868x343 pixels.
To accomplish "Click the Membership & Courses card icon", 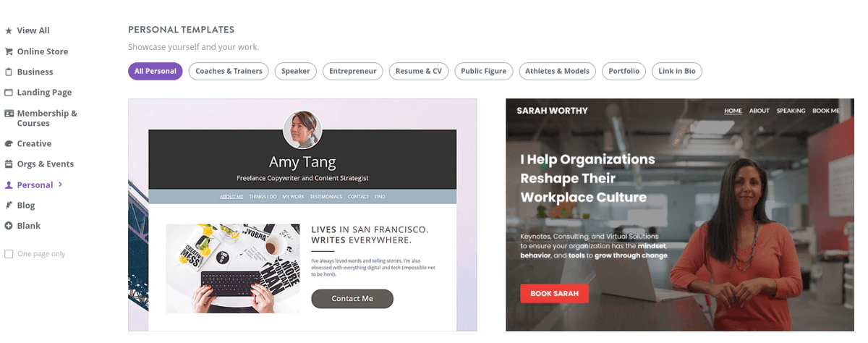I will point(9,114).
